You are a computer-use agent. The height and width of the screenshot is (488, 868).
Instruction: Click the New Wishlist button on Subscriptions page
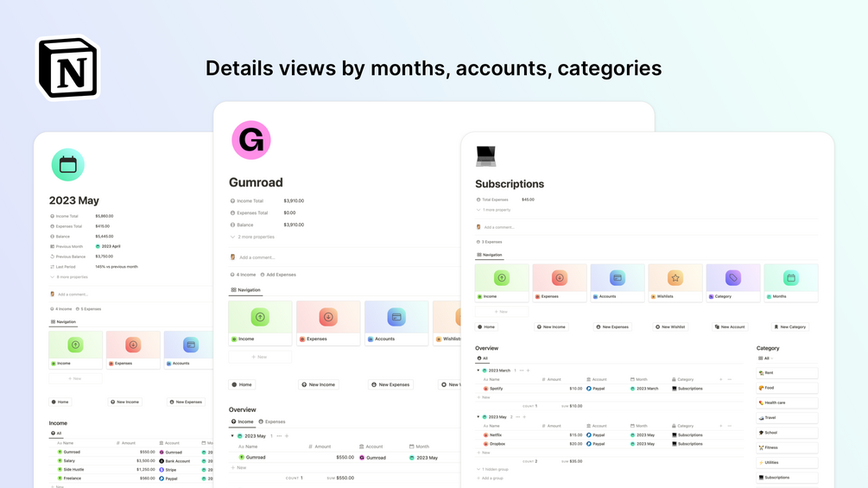click(671, 327)
